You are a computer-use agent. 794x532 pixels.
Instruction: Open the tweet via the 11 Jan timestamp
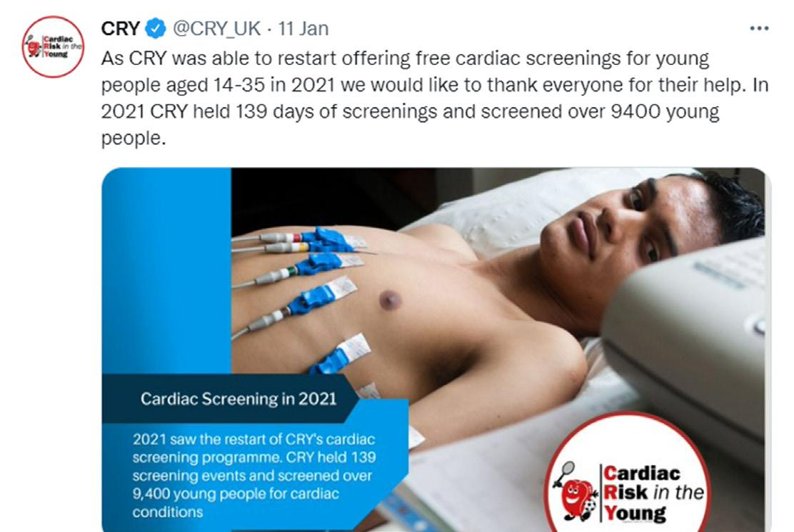coord(303,29)
